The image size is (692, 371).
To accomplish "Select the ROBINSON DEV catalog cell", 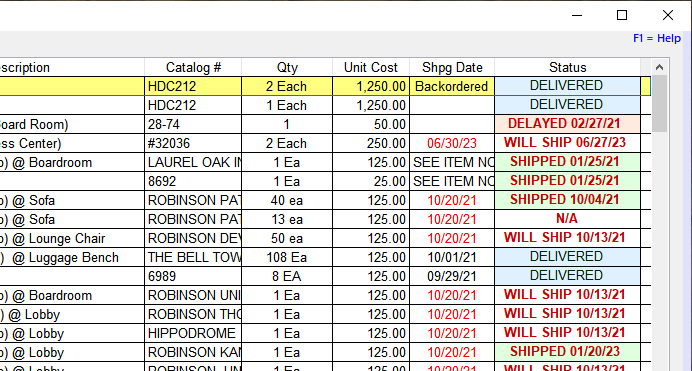I will pos(193,238).
